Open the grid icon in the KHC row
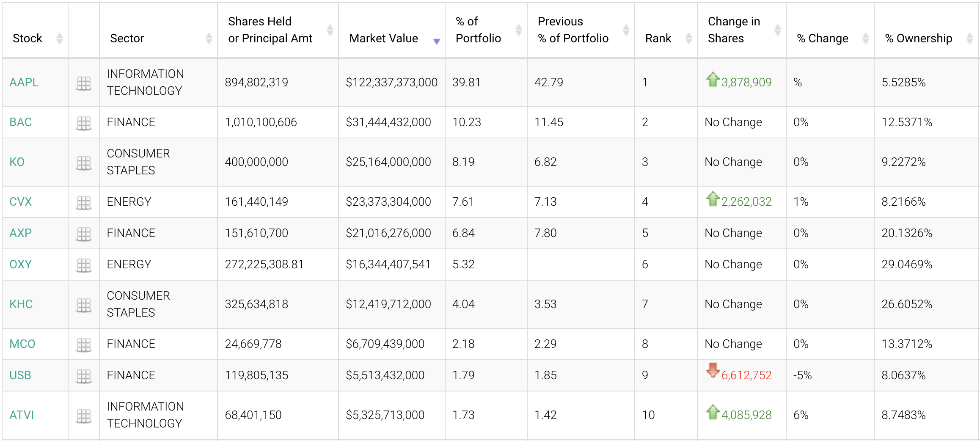 click(84, 305)
